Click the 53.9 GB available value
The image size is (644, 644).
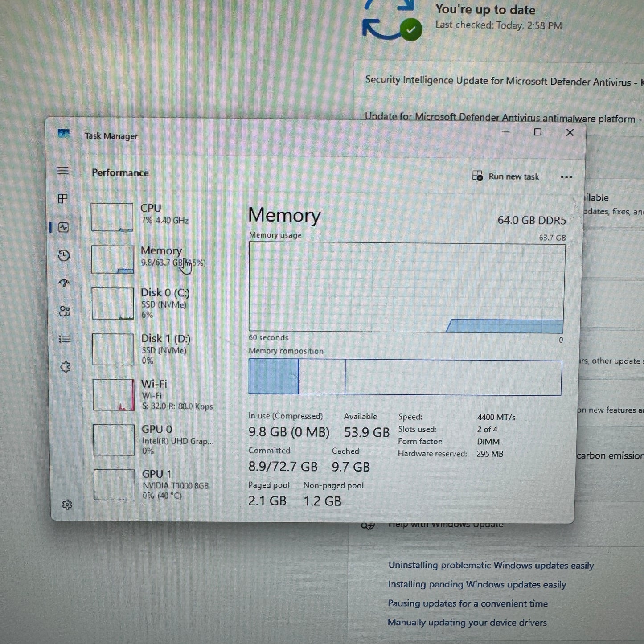pos(367,432)
